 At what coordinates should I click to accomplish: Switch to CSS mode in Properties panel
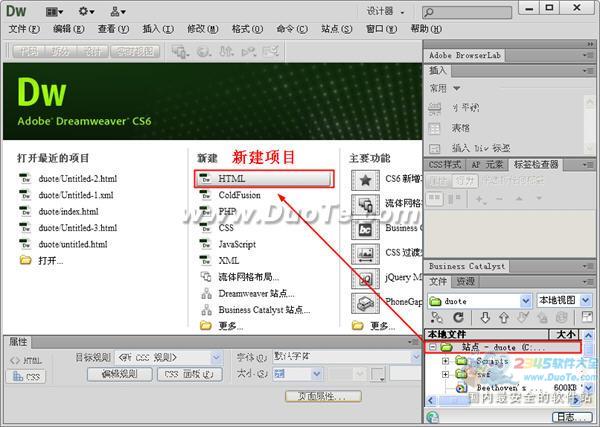pos(26,377)
